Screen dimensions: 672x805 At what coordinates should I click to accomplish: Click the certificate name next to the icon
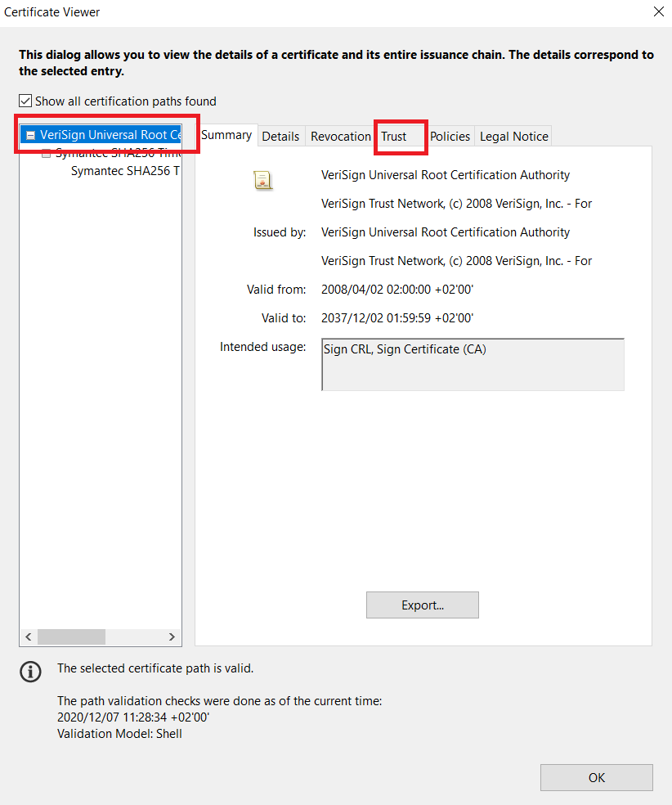click(446, 175)
